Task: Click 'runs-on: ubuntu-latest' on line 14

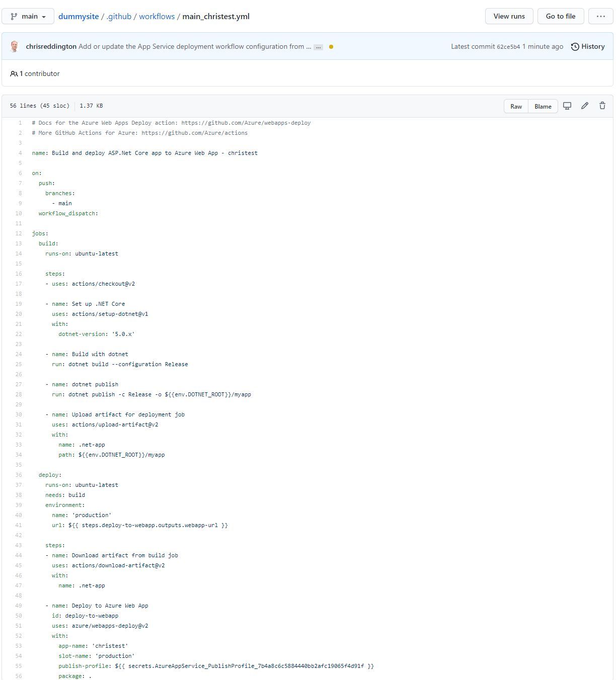Action: coord(82,253)
